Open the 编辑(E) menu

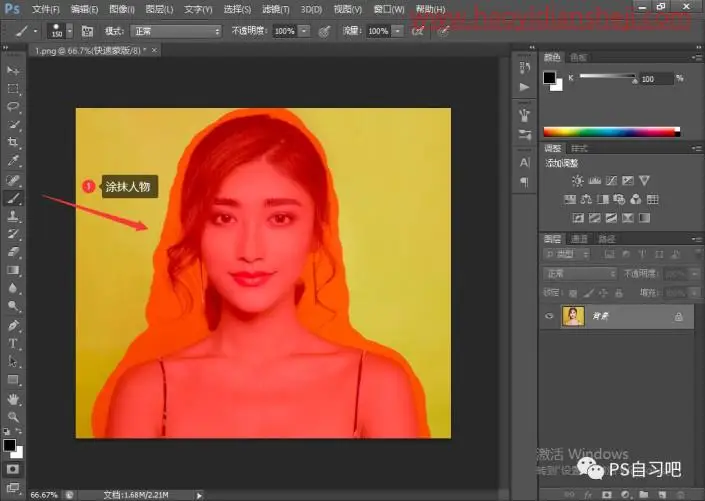tap(85, 9)
